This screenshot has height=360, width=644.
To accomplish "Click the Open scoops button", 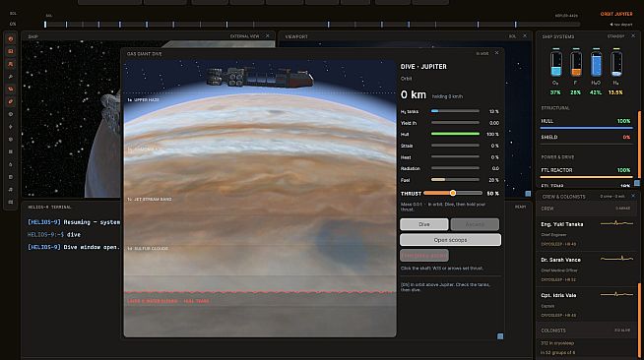I will (450, 240).
